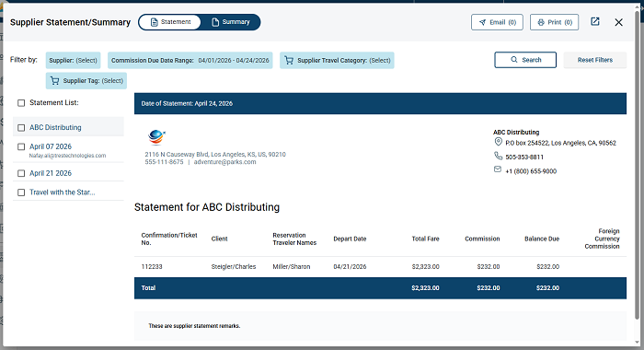Click Commission column header
The height and width of the screenshot is (350, 644).
[x=482, y=239]
